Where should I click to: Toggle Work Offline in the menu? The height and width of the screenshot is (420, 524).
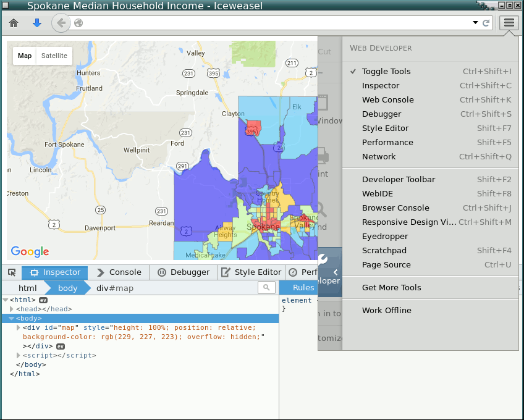(x=386, y=311)
